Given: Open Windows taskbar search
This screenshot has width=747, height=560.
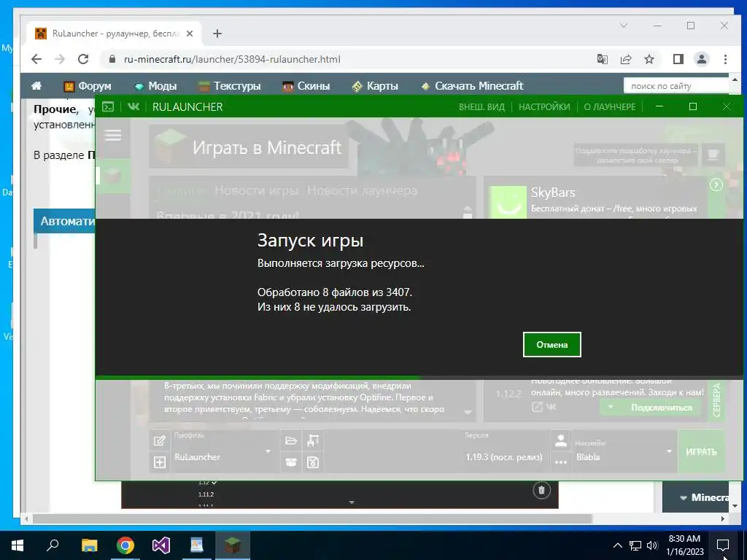Looking at the screenshot, I should click(x=53, y=545).
